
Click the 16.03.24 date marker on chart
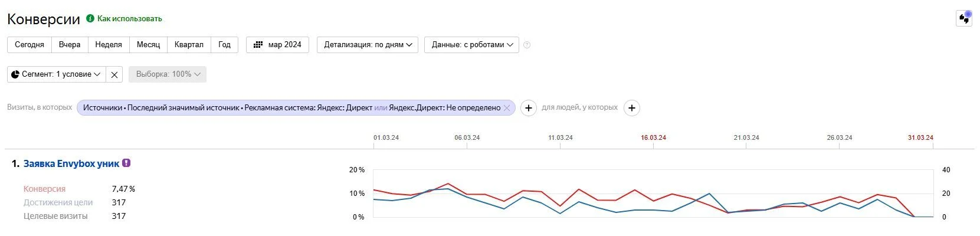pos(653,137)
